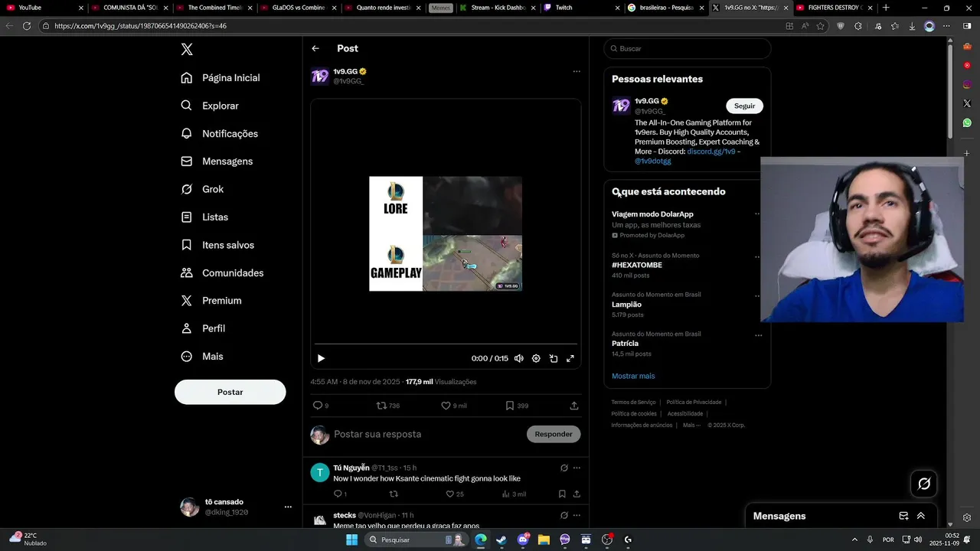Mute the video sound

519,358
